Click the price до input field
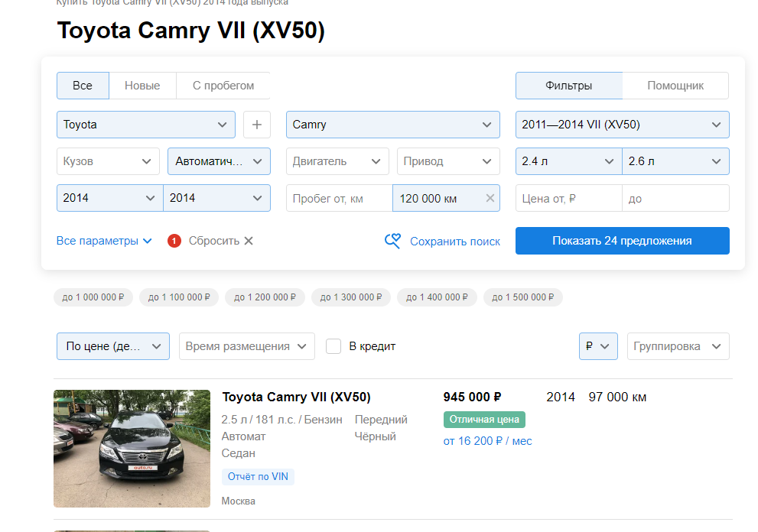This screenshot has width=758, height=532. (676, 198)
